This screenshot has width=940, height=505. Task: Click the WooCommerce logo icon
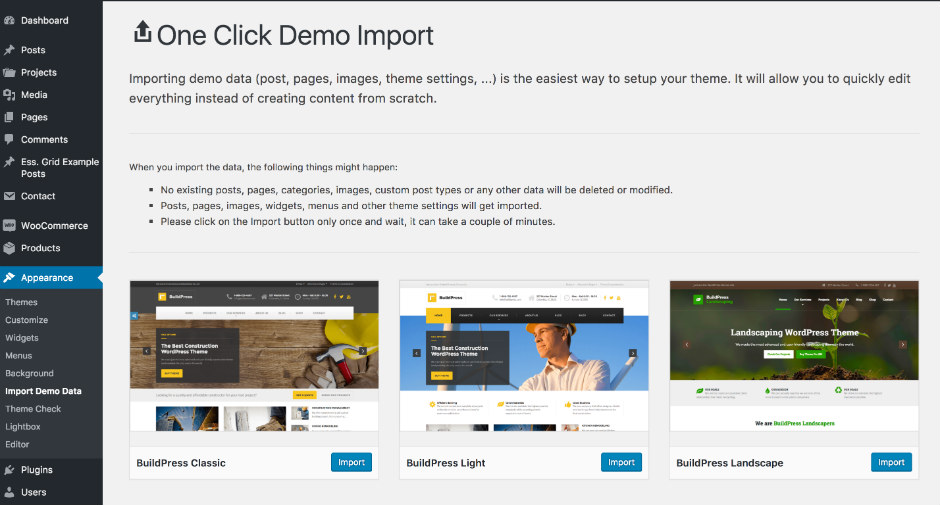pyautogui.click(x=9, y=226)
